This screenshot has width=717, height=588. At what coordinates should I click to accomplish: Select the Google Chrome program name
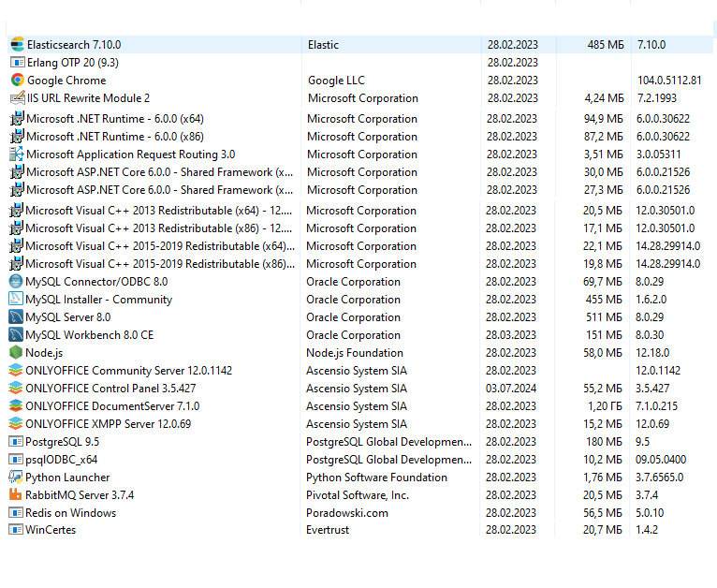point(66,81)
